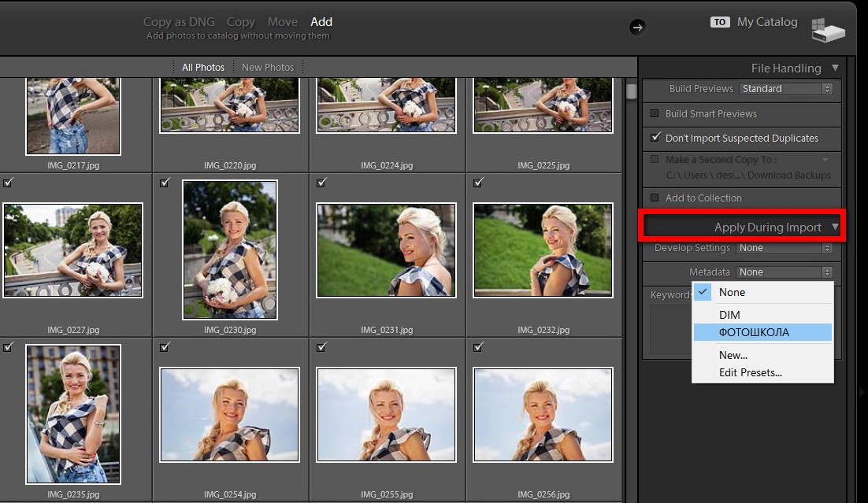
Task: Collapse the File Handling panel
Action: coord(835,68)
